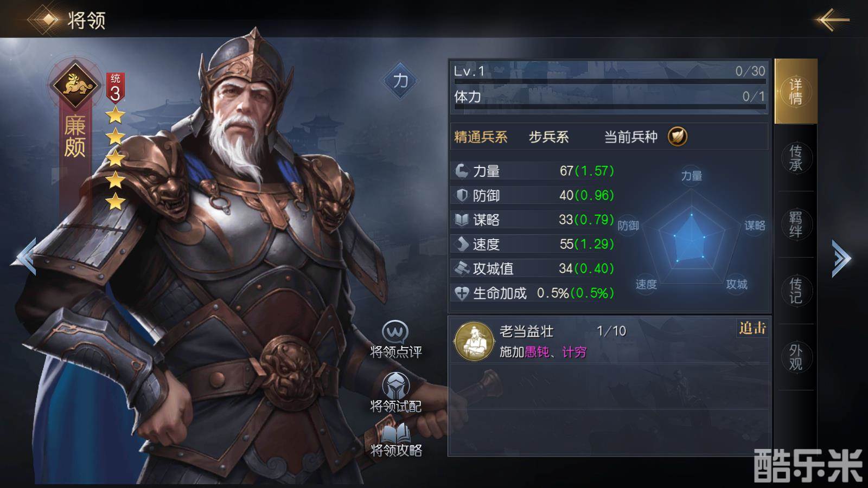The height and width of the screenshot is (488, 868).
Task: Go to previous general arrow
Action: (x=24, y=256)
